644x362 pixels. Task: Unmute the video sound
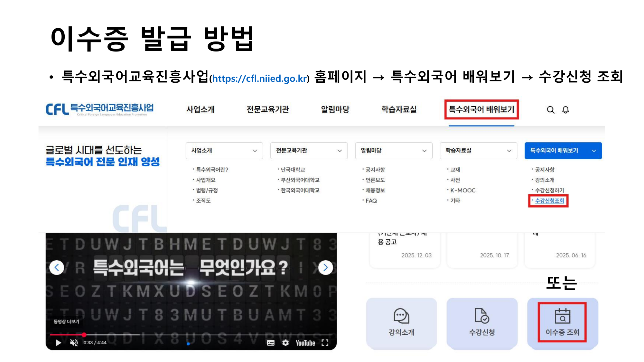tap(74, 343)
